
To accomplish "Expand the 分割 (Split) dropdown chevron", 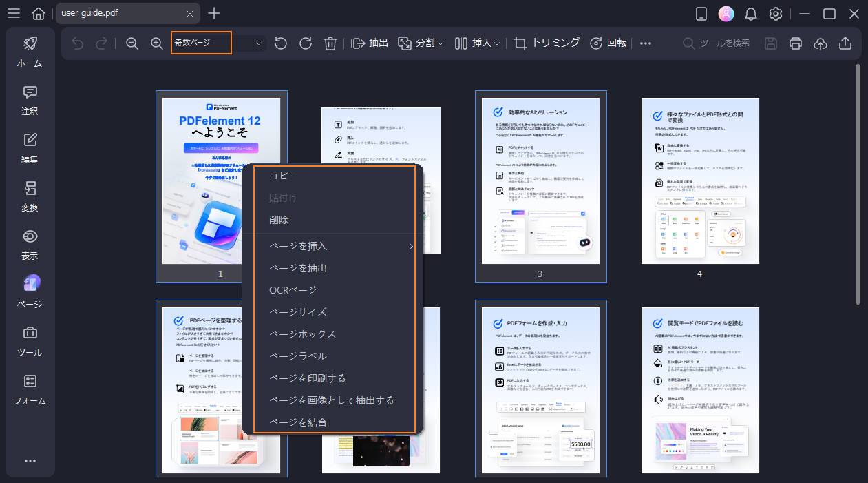I will click(x=441, y=43).
